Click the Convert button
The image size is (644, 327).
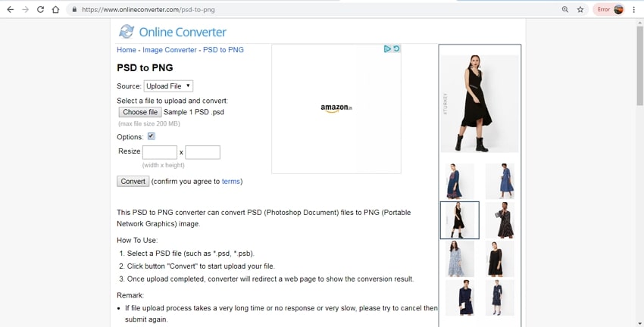coord(133,182)
